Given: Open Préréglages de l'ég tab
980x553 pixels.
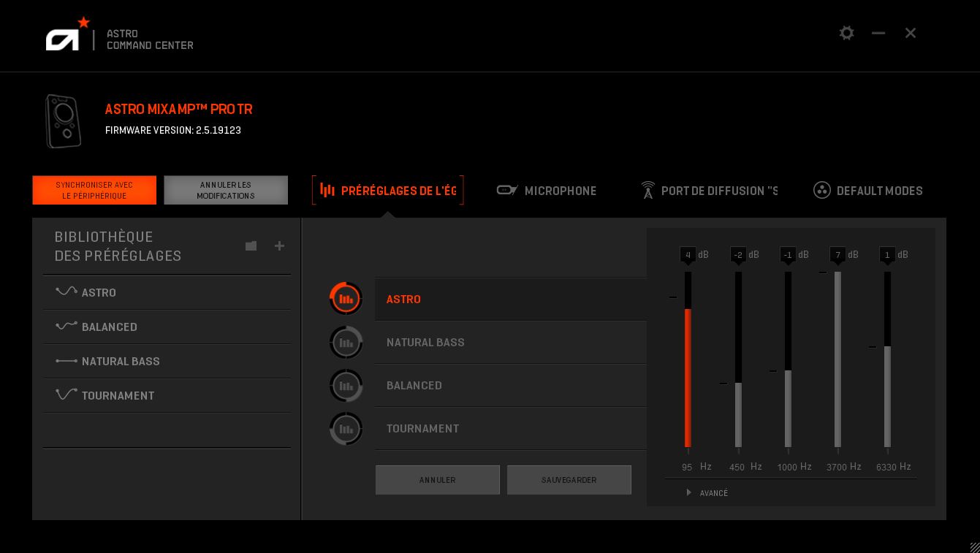Looking at the screenshot, I should pos(388,191).
